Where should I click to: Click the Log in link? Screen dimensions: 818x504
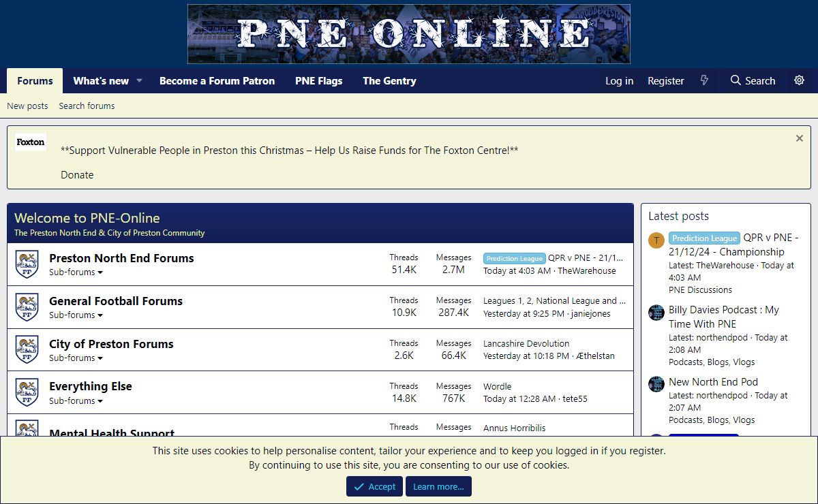tap(619, 80)
